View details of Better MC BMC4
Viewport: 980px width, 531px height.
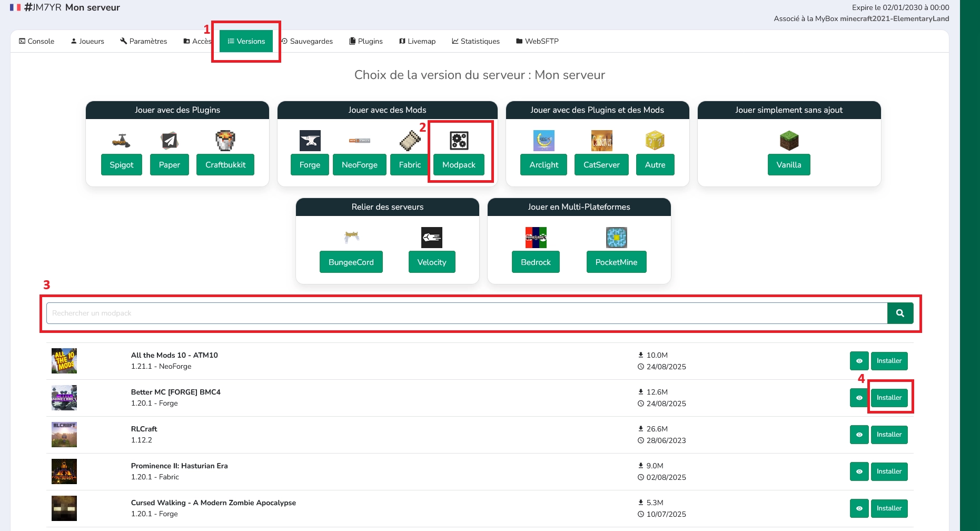pyautogui.click(x=859, y=398)
